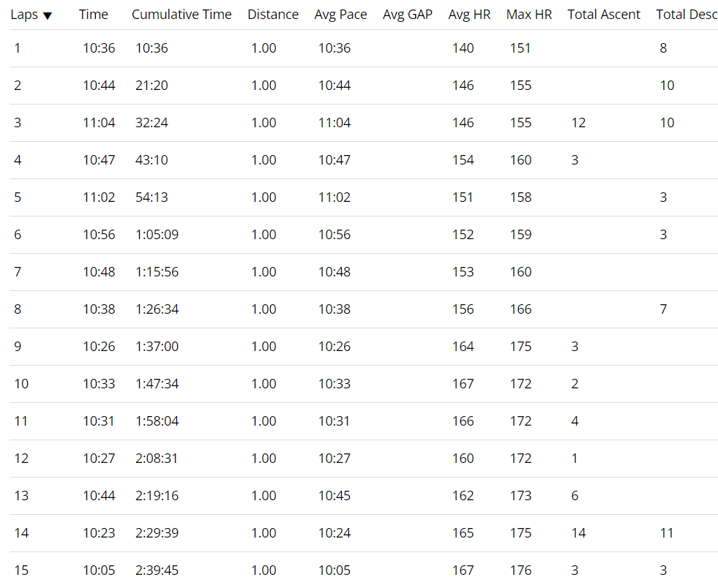
Task: Click the Avg Pace column header
Action: (340, 15)
